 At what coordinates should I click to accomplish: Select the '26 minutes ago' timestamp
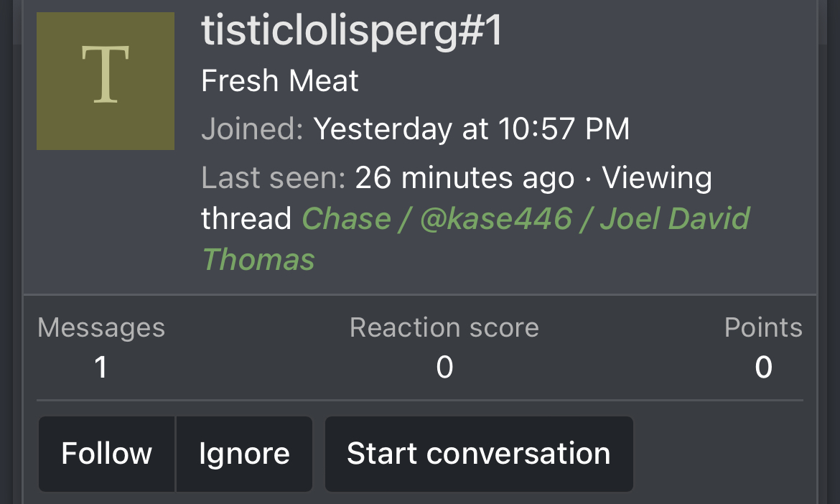pyautogui.click(x=465, y=177)
